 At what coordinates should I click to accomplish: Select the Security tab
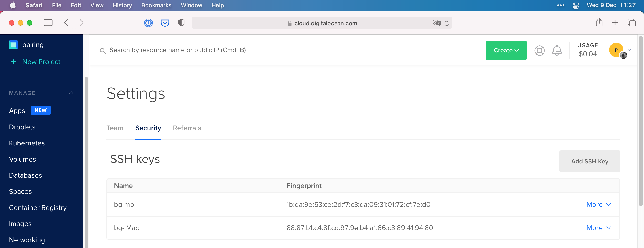click(148, 128)
